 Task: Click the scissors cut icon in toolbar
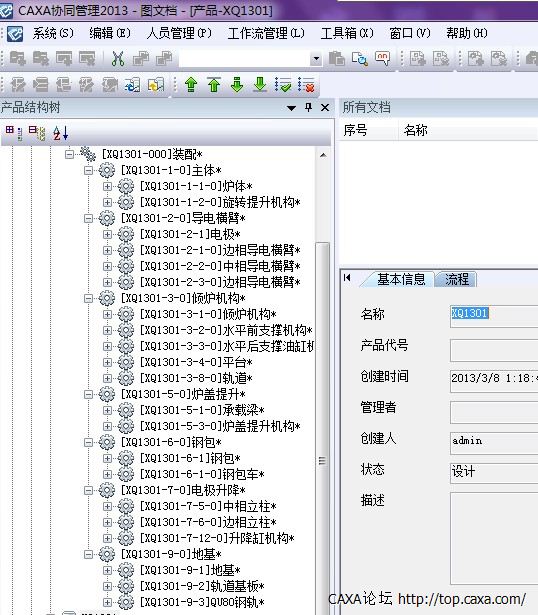pyautogui.click(x=117, y=59)
